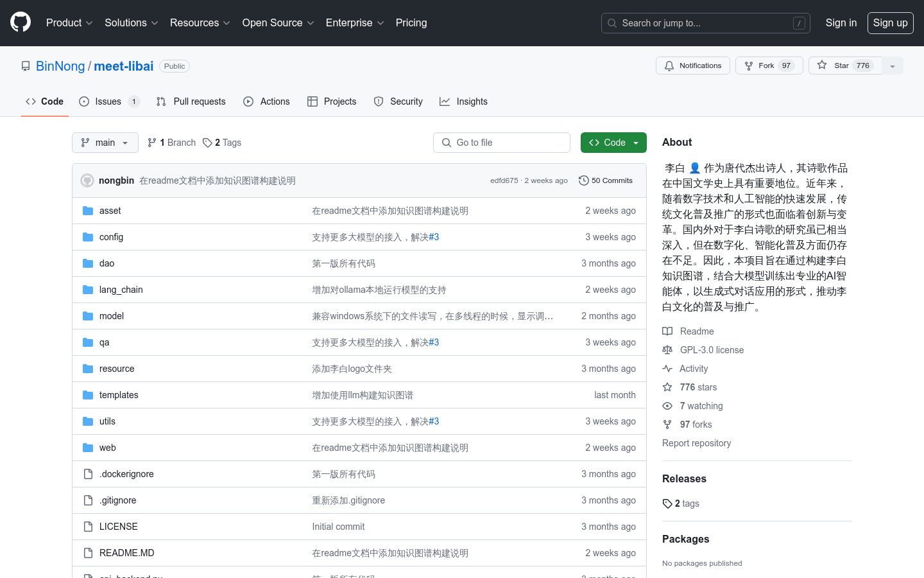The width and height of the screenshot is (924, 578).
Task: Open the Initial commit message link
Action: tap(338, 527)
